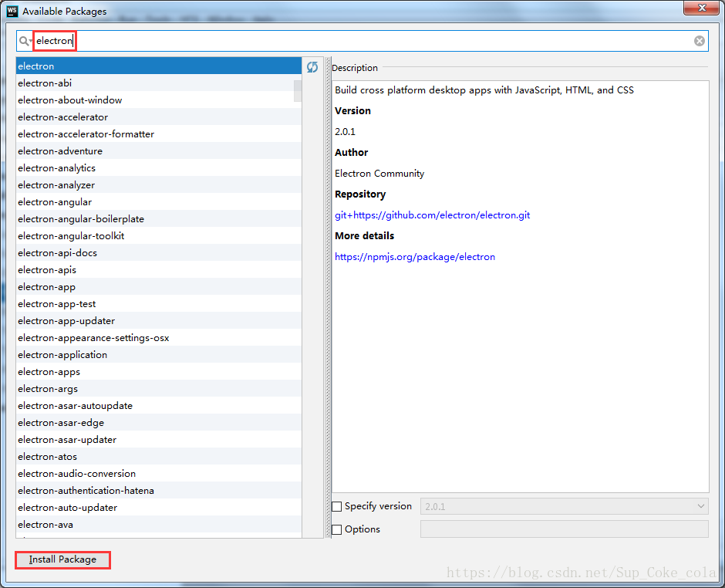725x588 pixels.
Task: Select electron-about-window package
Action: (x=159, y=100)
